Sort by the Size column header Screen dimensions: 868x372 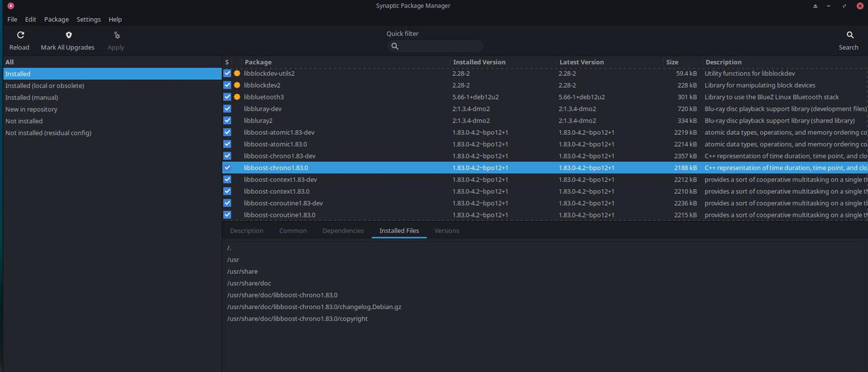pyautogui.click(x=683, y=62)
